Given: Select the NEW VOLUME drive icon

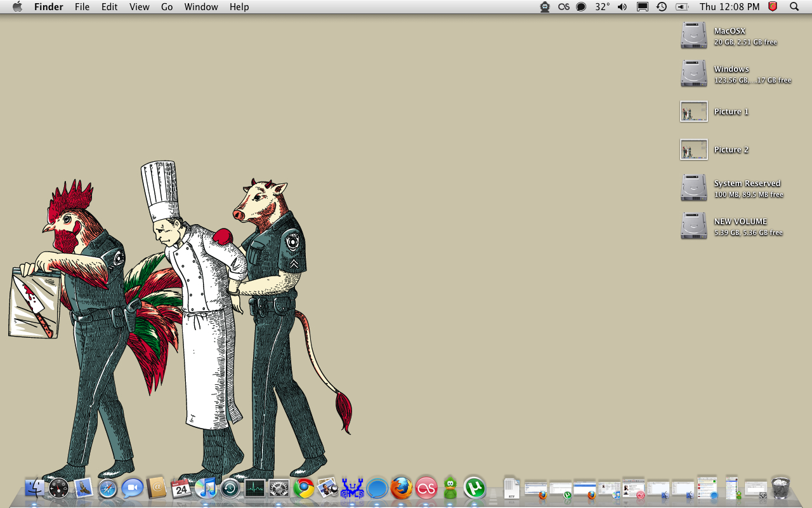Looking at the screenshot, I should click(x=694, y=226).
